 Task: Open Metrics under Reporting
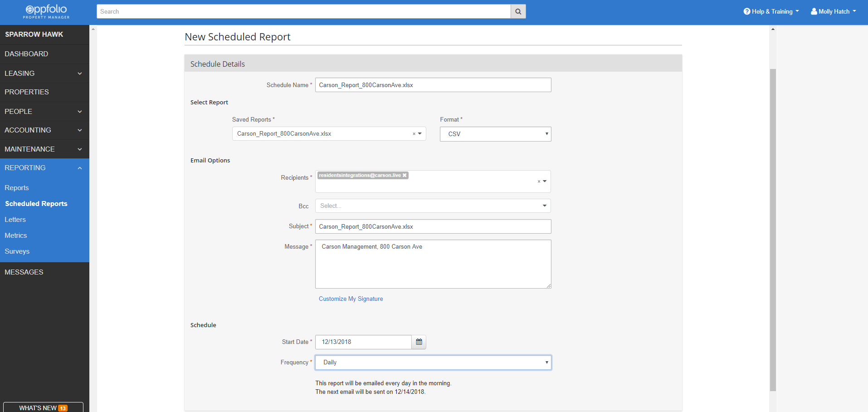click(x=16, y=235)
